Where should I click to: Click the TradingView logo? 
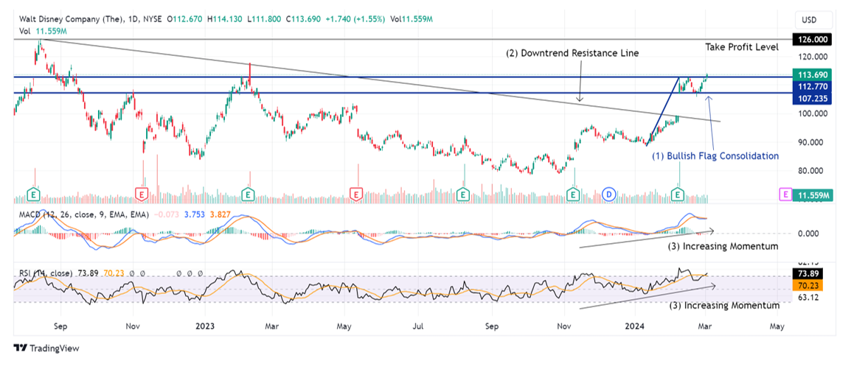(x=46, y=348)
